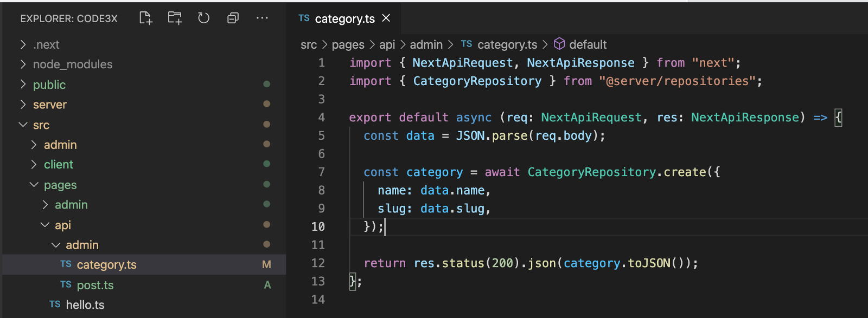The width and height of the screenshot is (868, 318).
Task: Click the New Folder icon in Explorer
Action: tap(175, 18)
